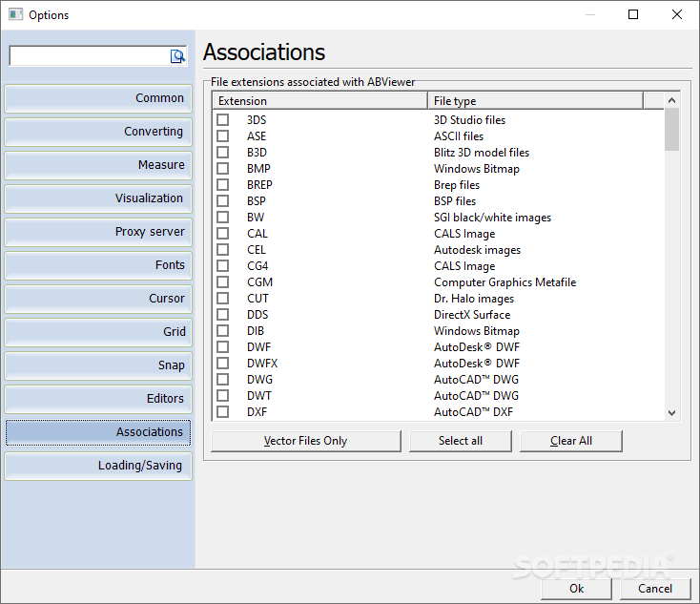Maximize the Options window
The width and height of the screenshot is (700, 604).
(633, 14)
